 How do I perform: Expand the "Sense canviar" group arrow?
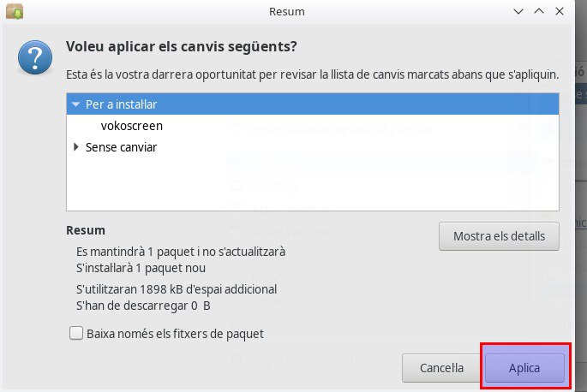(76, 147)
